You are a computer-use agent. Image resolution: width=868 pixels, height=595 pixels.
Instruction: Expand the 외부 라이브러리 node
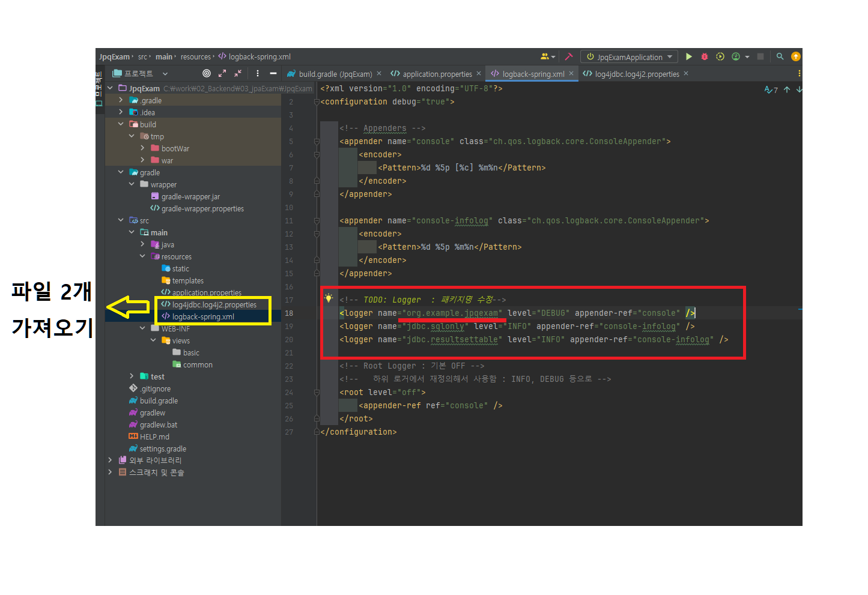click(x=110, y=460)
